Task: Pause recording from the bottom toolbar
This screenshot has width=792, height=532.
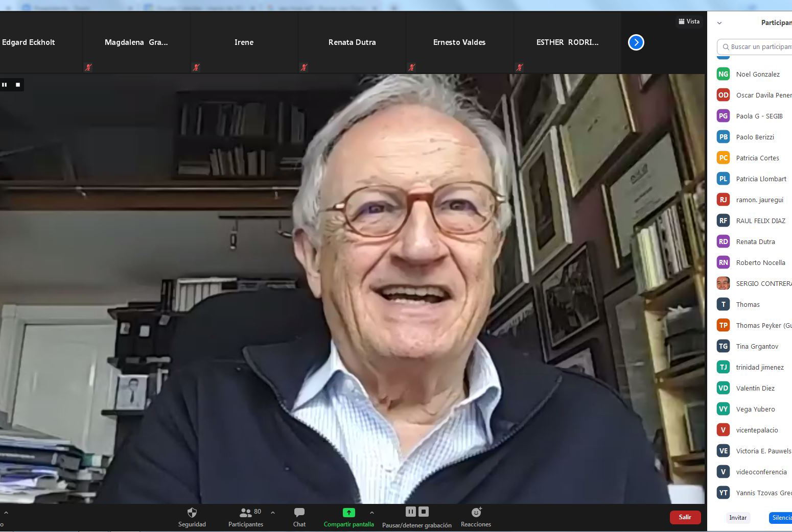Action: 411,512
